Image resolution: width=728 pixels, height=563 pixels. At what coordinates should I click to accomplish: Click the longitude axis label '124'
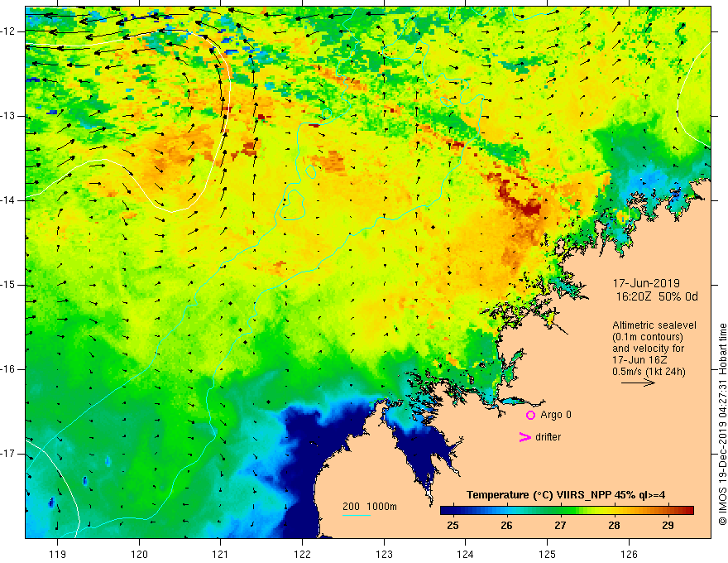click(x=466, y=554)
